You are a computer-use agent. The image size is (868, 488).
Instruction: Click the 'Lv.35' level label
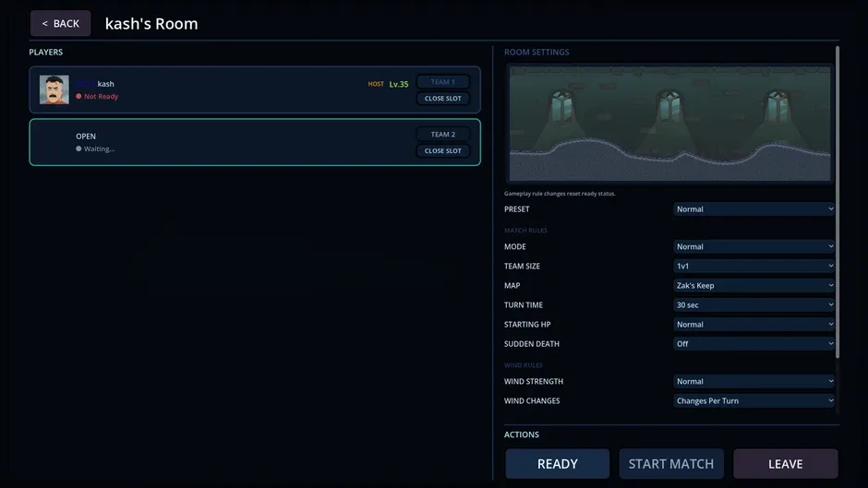(399, 84)
